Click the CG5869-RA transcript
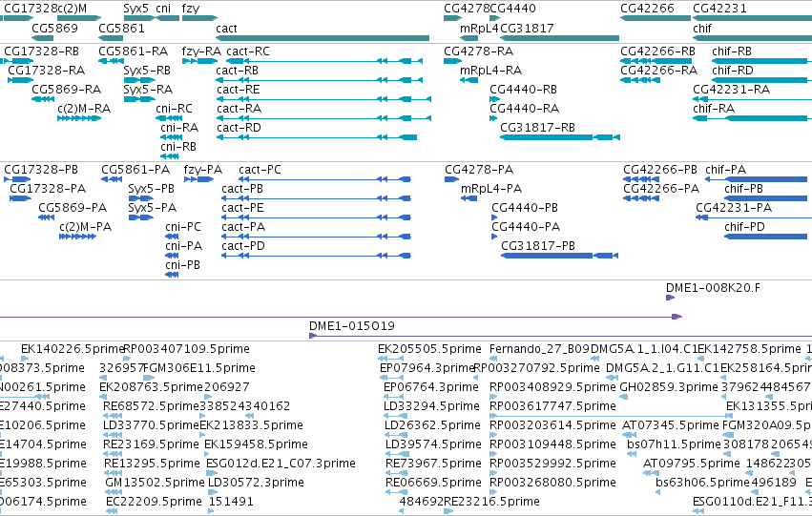Image resolution: width=812 pixels, height=516 pixels. [43, 99]
